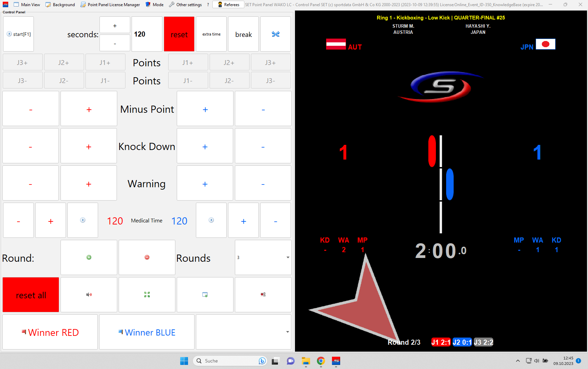Click the window display icon button
This screenshot has height=369, width=588.
pyautogui.click(x=205, y=295)
